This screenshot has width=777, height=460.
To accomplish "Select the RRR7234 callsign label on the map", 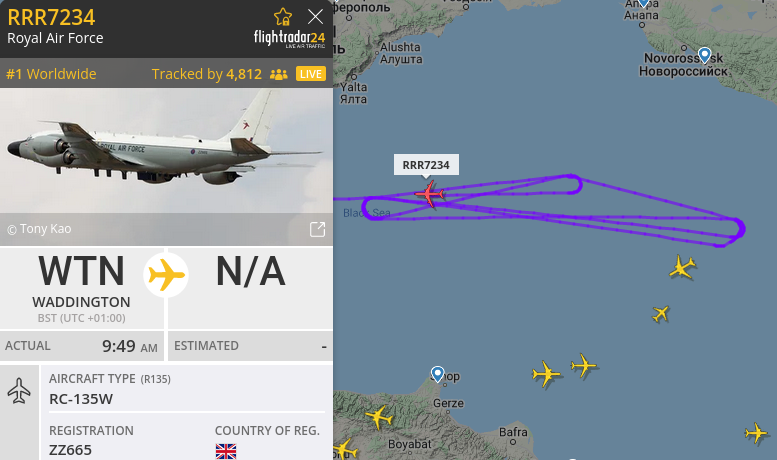I will pyautogui.click(x=426, y=165).
